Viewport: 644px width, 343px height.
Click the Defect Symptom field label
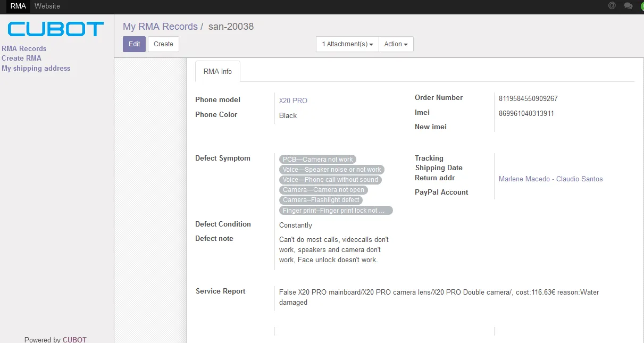coord(222,158)
